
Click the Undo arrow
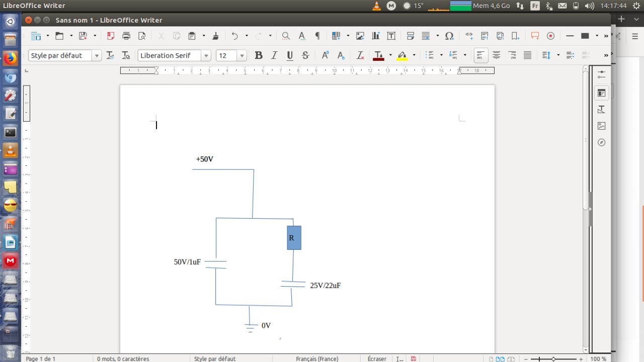(234, 36)
